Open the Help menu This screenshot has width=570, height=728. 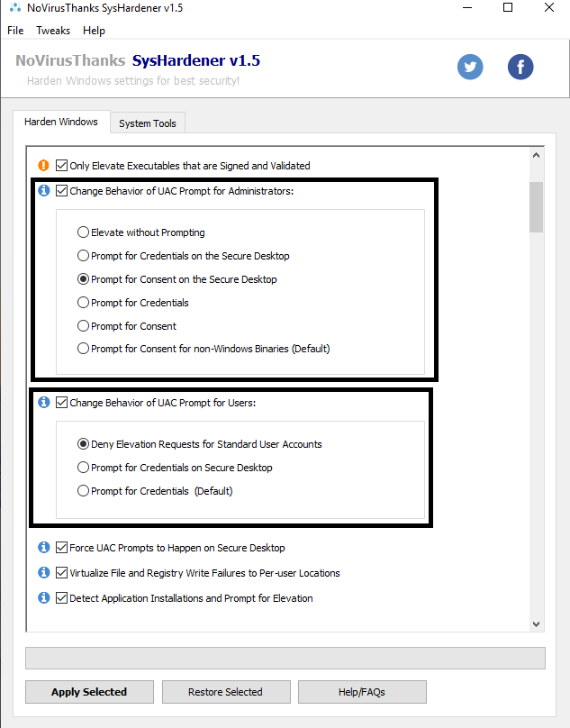94,31
